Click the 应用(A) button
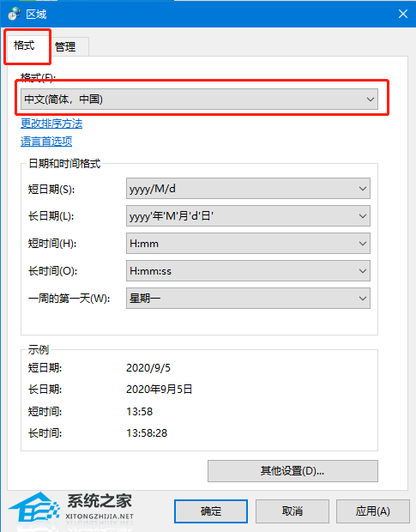The image size is (416, 532). click(x=373, y=511)
